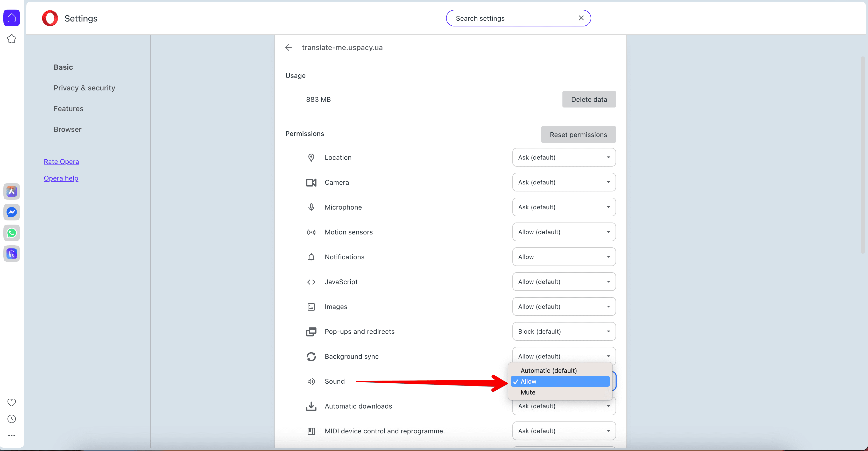
Task: Launch Aria AI icon in sidebar
Action: point(11,192)
